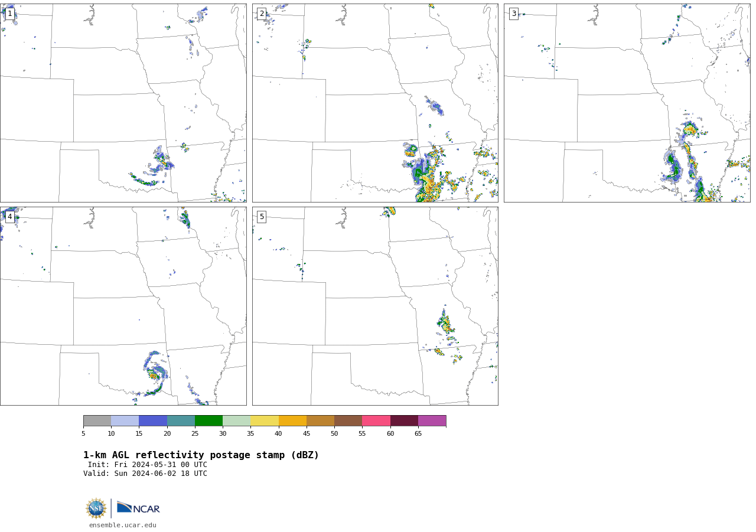This screenshot has width=756, height=532.
Task: Open ensemble member 2 reflectivity panel
Action: tap(375, 103)
